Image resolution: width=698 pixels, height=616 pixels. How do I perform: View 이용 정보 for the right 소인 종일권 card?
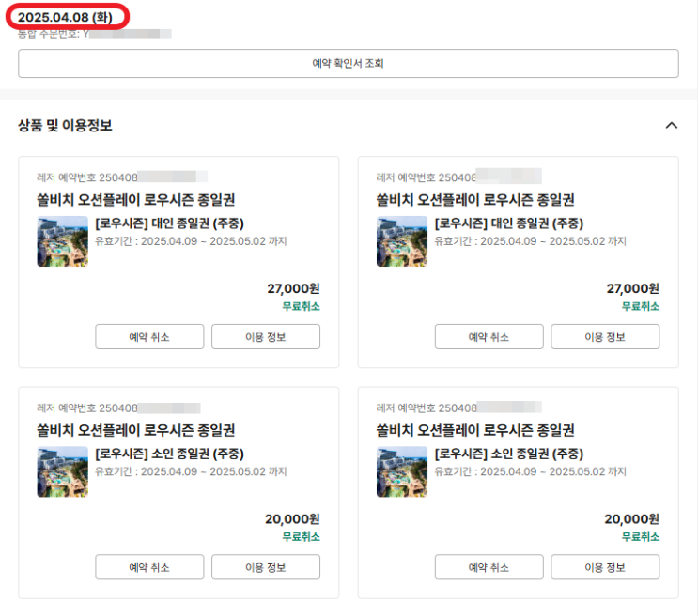(605, 567)
